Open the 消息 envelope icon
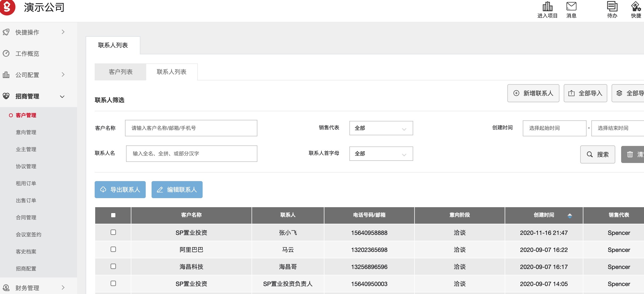This screenshot has height=294, width=644. (571, 7)
